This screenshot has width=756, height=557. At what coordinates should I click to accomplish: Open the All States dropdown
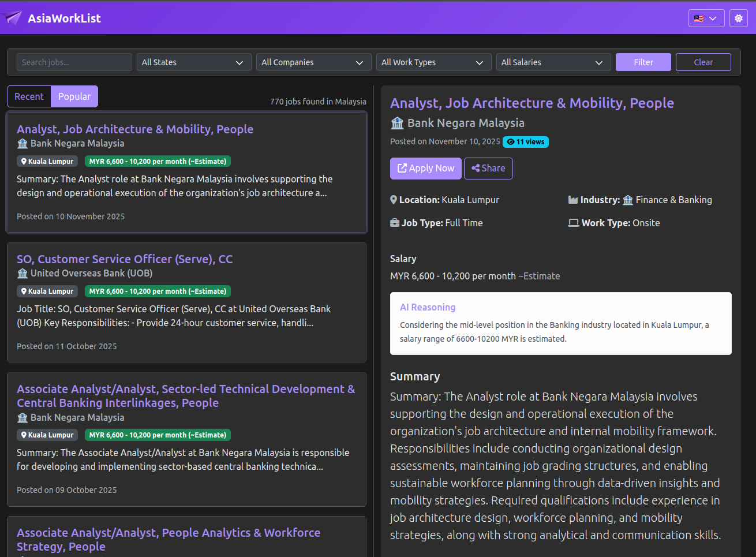point(194,62)
